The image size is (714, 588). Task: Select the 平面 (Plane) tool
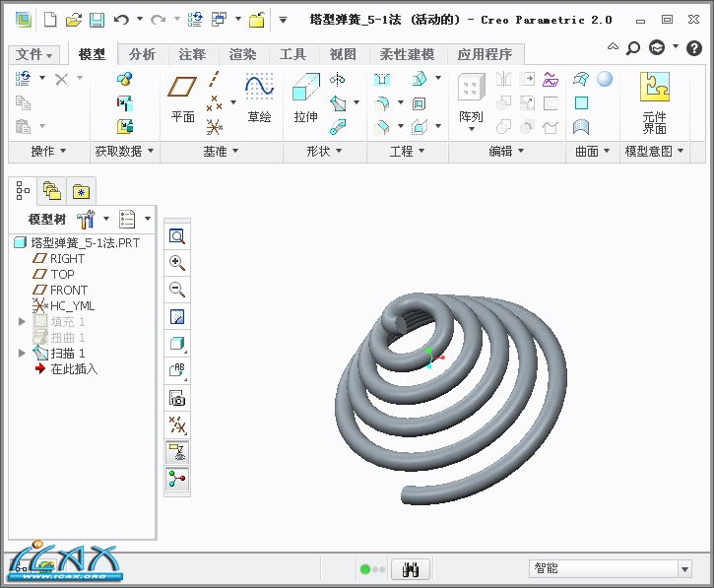tap(182, 99)
